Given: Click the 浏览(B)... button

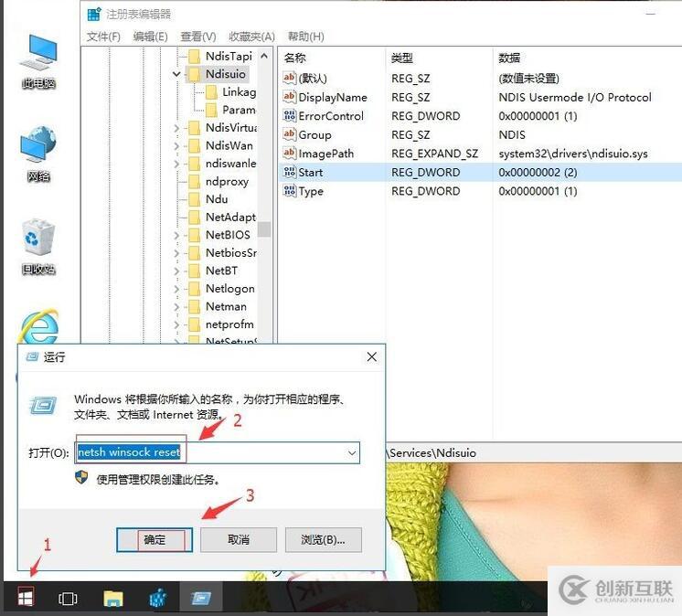Looking at the screenshot, I should [323, 539].
